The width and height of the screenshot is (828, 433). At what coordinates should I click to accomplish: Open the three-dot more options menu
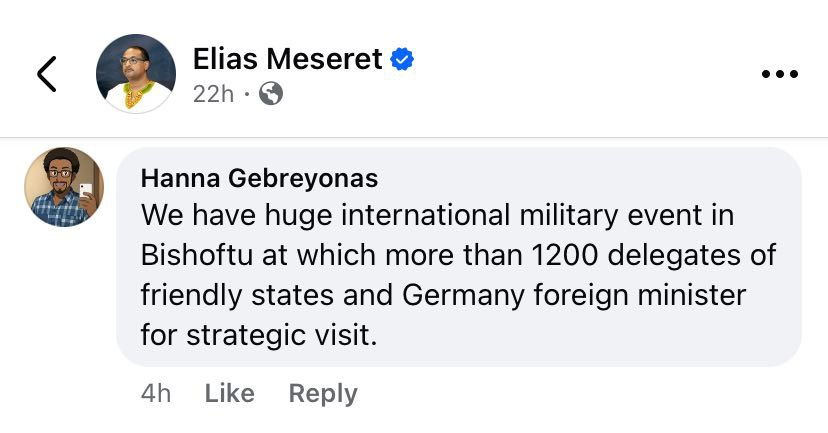[x=779, y=75]
